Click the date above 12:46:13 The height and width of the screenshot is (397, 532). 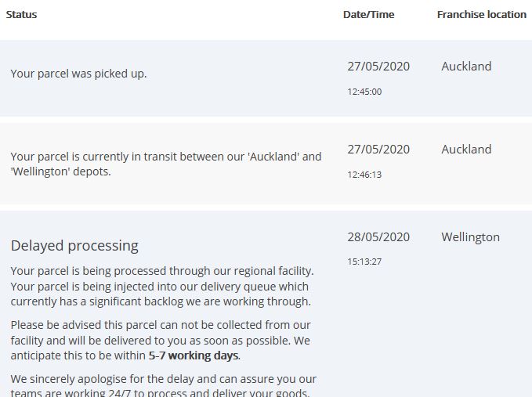click(378, 150)
